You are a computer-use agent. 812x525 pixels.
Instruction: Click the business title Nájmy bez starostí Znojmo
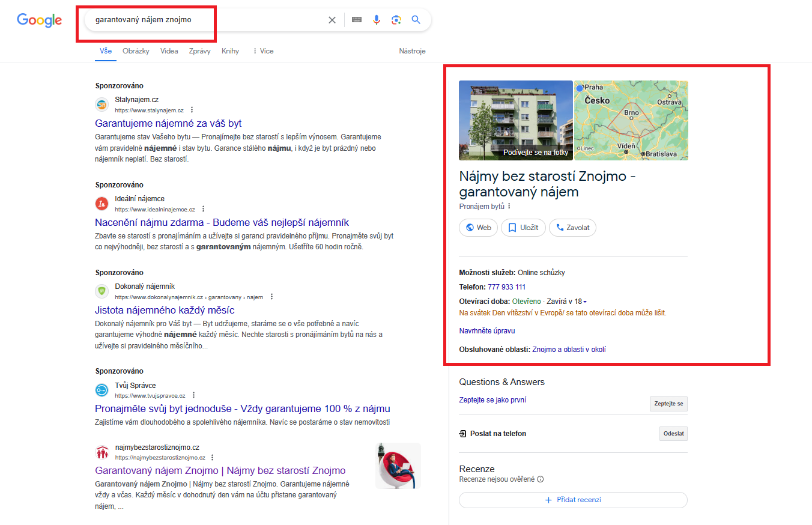(x=547, y=184)
